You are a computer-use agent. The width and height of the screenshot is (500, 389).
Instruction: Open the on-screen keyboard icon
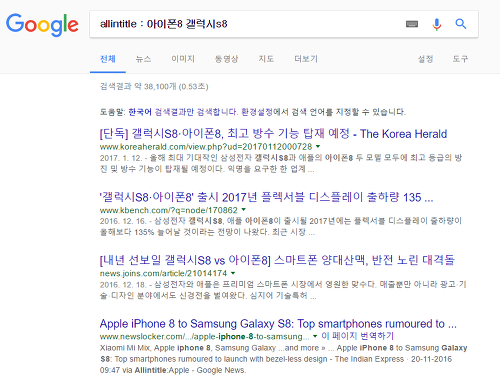coord(412,24)
